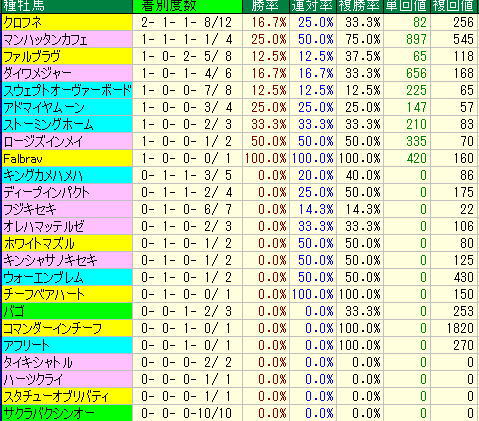Select the ディープインパクト sire name

[47, 192]
